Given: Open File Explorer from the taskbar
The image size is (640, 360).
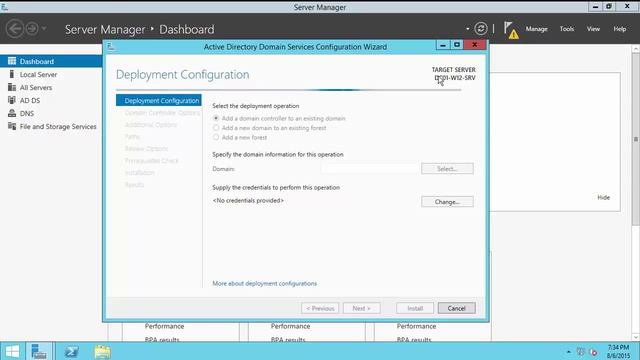Looking at the screenshot, I should click(x=102, y=351).
